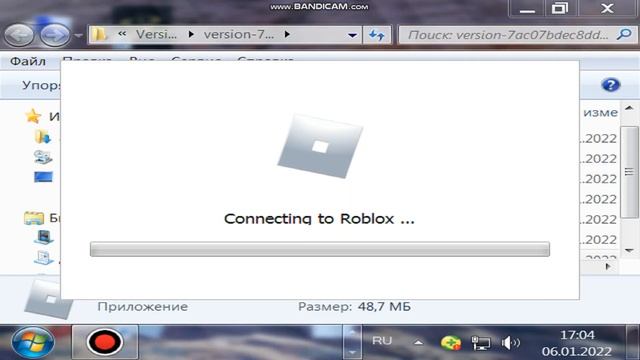Show the double-chevron hidden path items

[x=122, y=34]
